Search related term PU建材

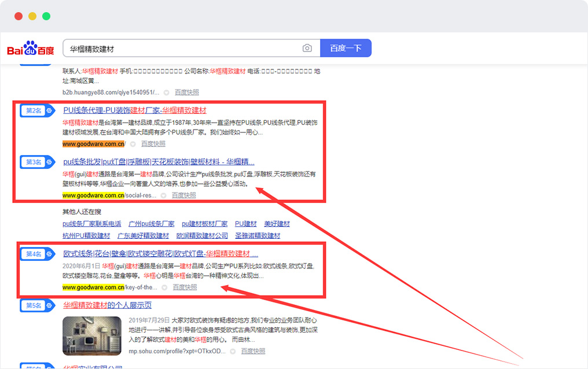[x=246, y=224]
